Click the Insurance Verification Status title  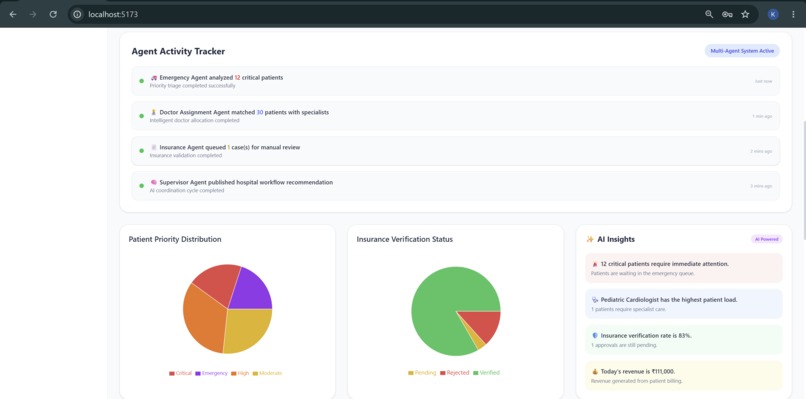[x=405, y=239]
